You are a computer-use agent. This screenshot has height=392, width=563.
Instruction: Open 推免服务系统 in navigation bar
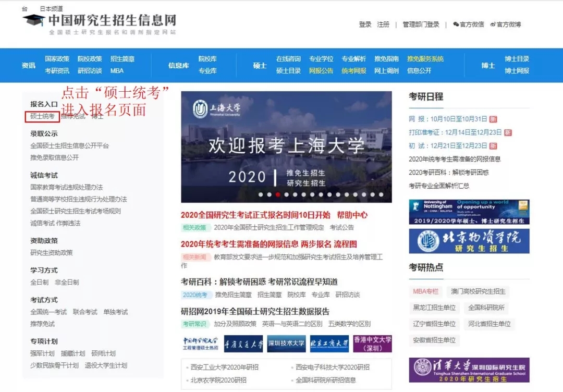[x=425, y=58]
